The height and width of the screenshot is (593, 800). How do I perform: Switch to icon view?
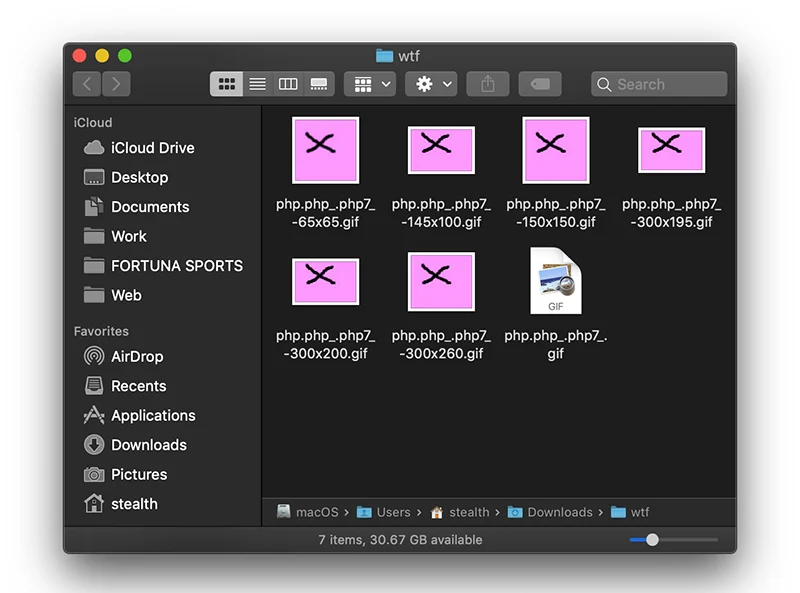tap(226, 84)
